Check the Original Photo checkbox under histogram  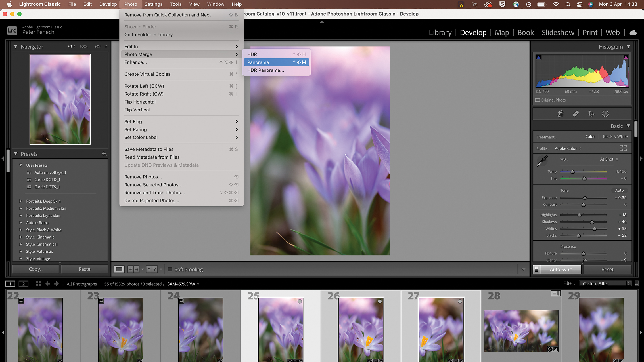click(x=538, y=100)
